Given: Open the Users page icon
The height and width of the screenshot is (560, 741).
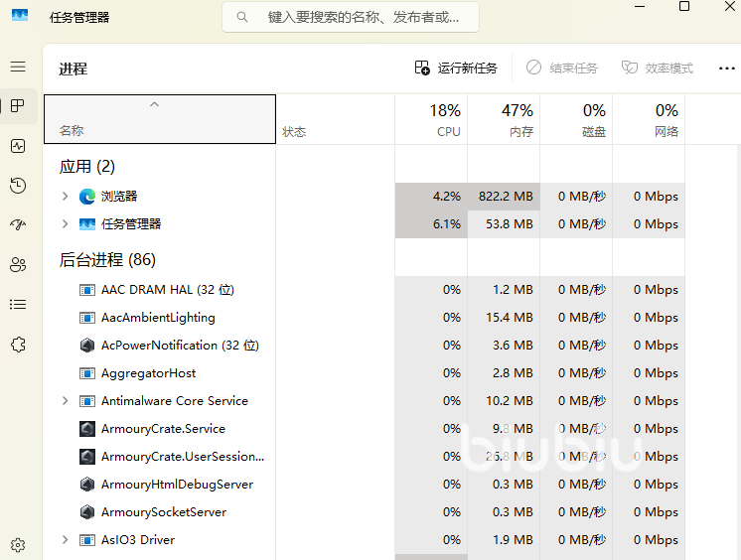Looking at the screenshot, I should click(18, 265).
